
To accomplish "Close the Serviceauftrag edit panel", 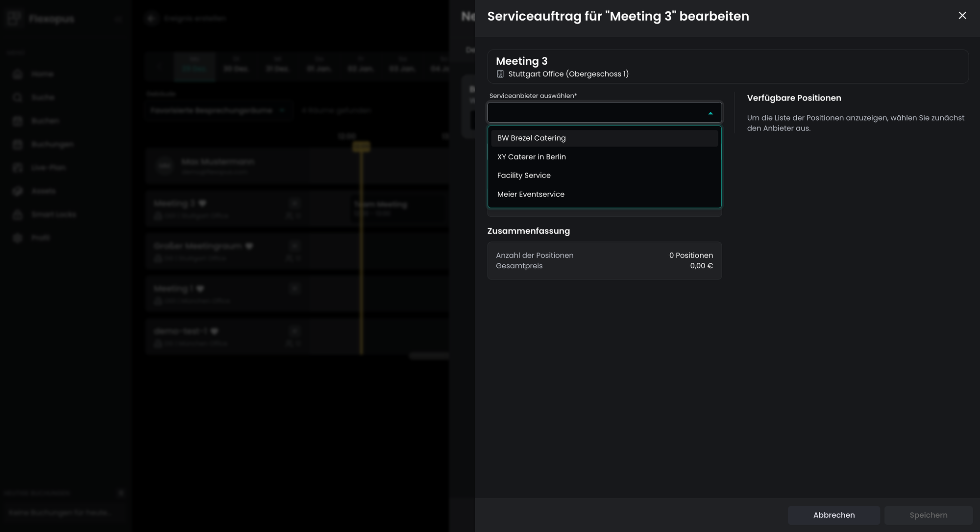I will [962, 16].
